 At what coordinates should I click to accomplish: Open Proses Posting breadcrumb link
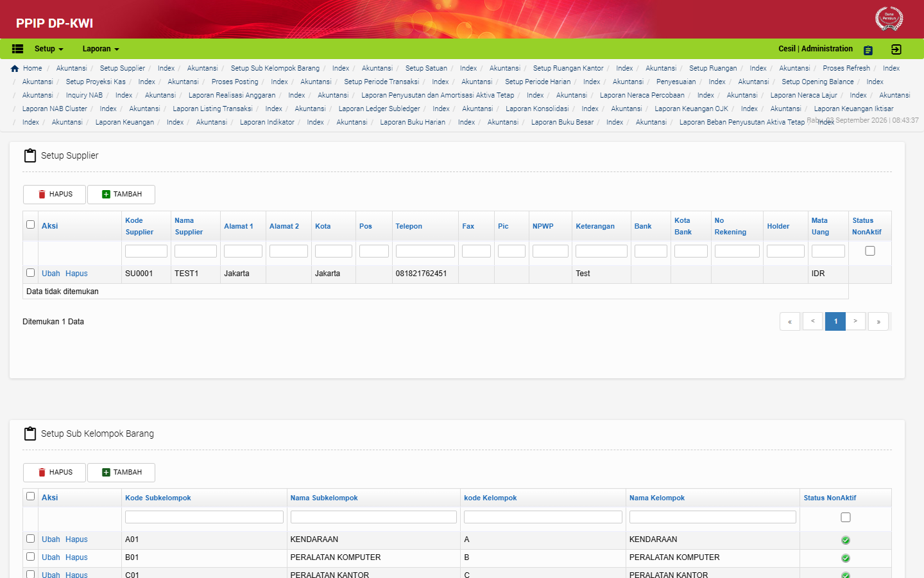point(235,82)
